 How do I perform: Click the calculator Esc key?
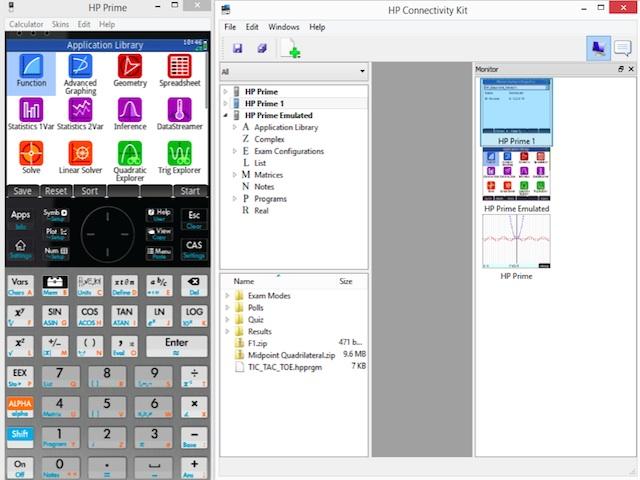pos(194,219)
